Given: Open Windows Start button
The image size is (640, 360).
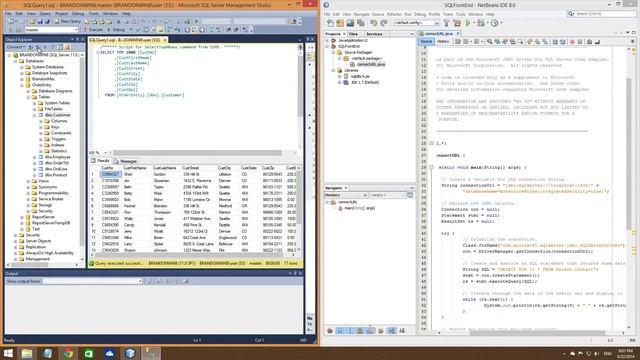Looking at the screenshot, I should click(8, 353).
